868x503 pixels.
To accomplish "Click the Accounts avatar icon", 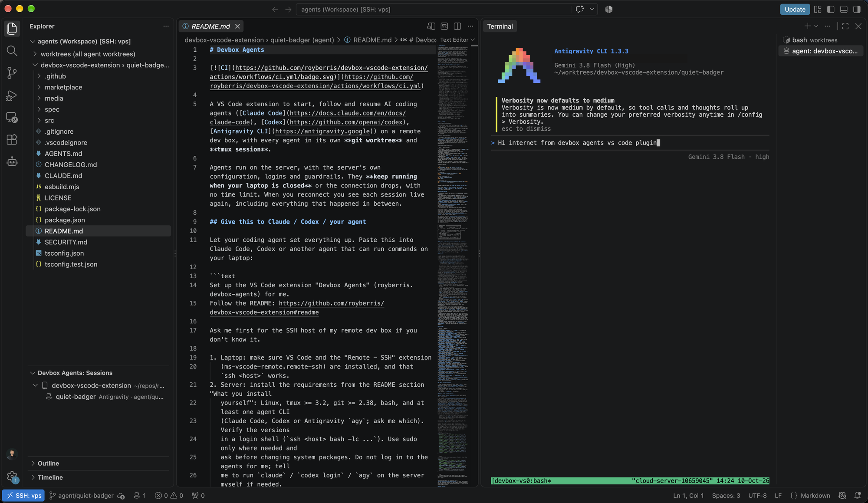I will pyautogui.click(x=12, y=454).
